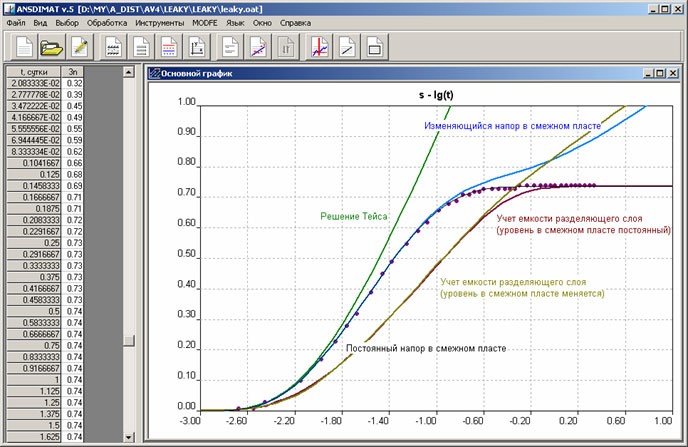This screenshot has height=447, width=688.
Task: Open the Файл menu
Action: [16, 23]
